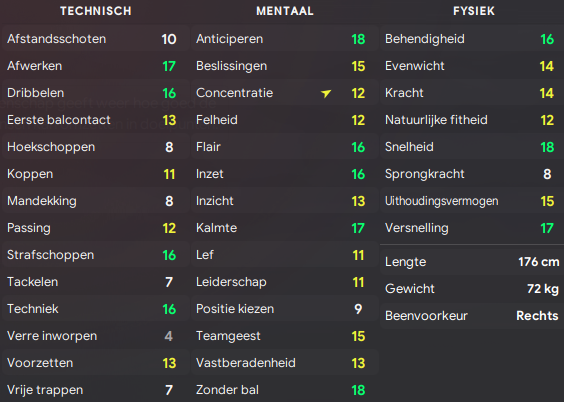Click the Gewicht 72 kg row
The height and width of the screenshot is (402, 564).
(472, 289)
